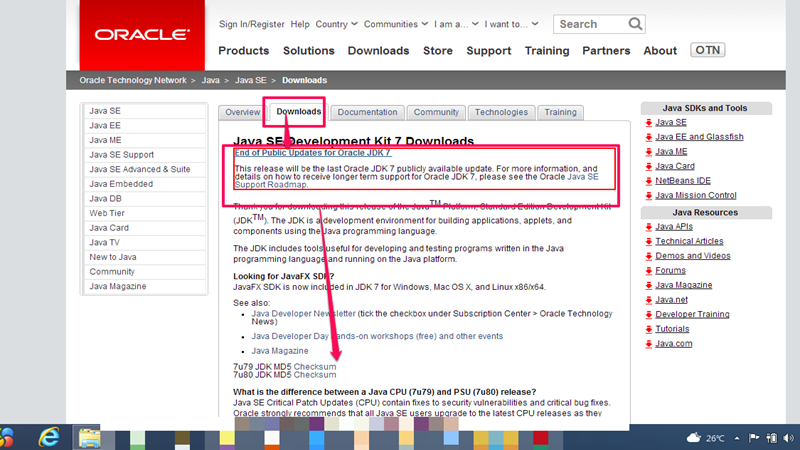Switch to the Documentation tab
Viewport: 800px width, 450px height.
(367, 112)
